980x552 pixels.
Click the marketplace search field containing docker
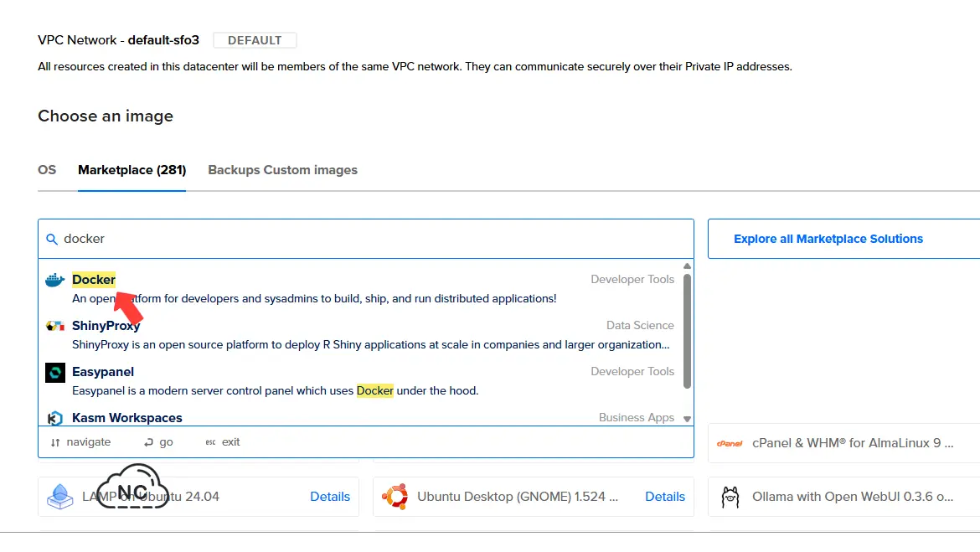366,239
